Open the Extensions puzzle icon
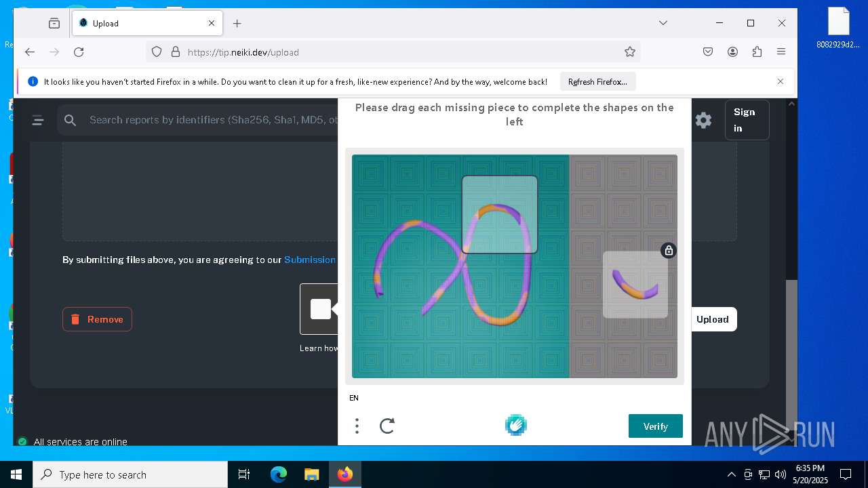 coord(757,52)
